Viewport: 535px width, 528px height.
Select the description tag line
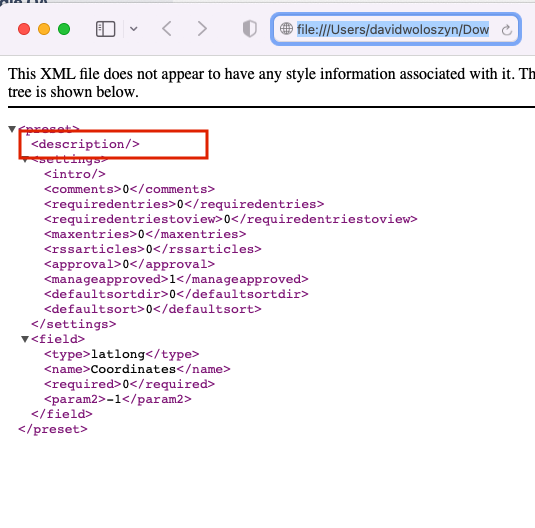85,144
